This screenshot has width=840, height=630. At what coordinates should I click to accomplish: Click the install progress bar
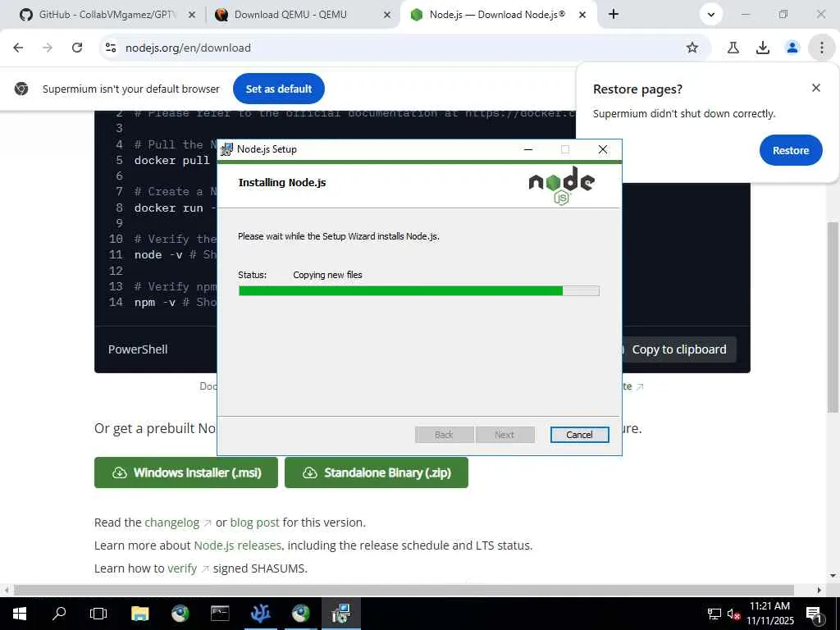click(418, 291)
